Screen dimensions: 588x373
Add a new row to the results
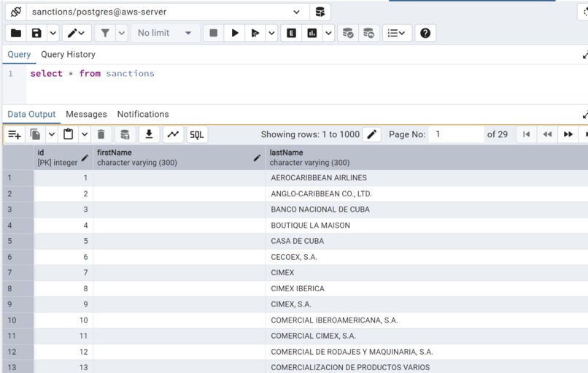(15, 134)
